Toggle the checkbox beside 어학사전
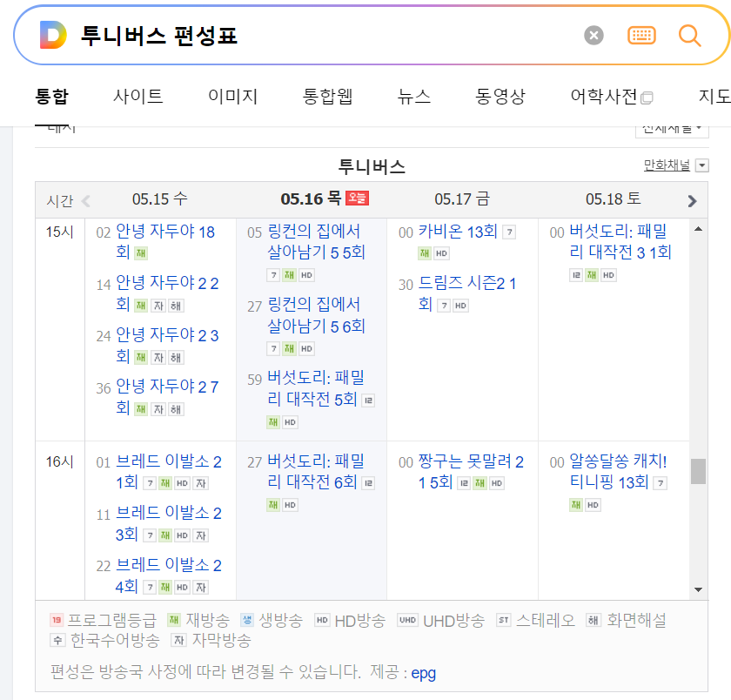The image size is (731, 700). (646, 98)
